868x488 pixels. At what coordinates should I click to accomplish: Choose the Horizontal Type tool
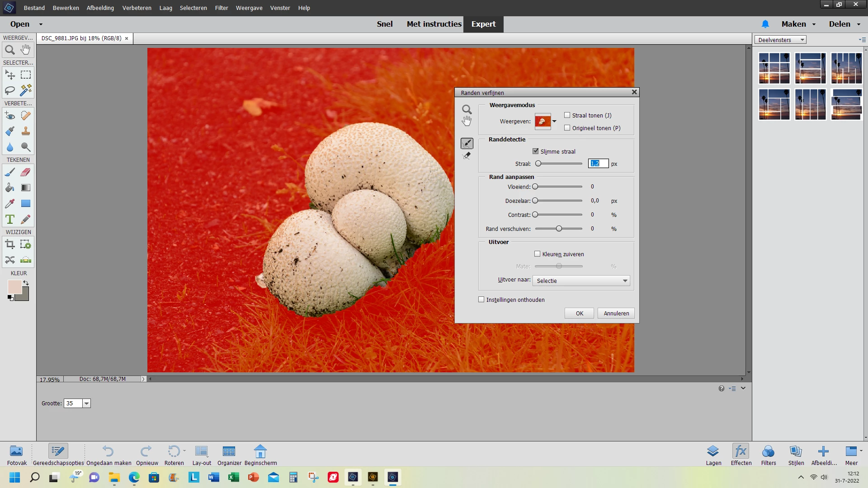tap(9, 219)
